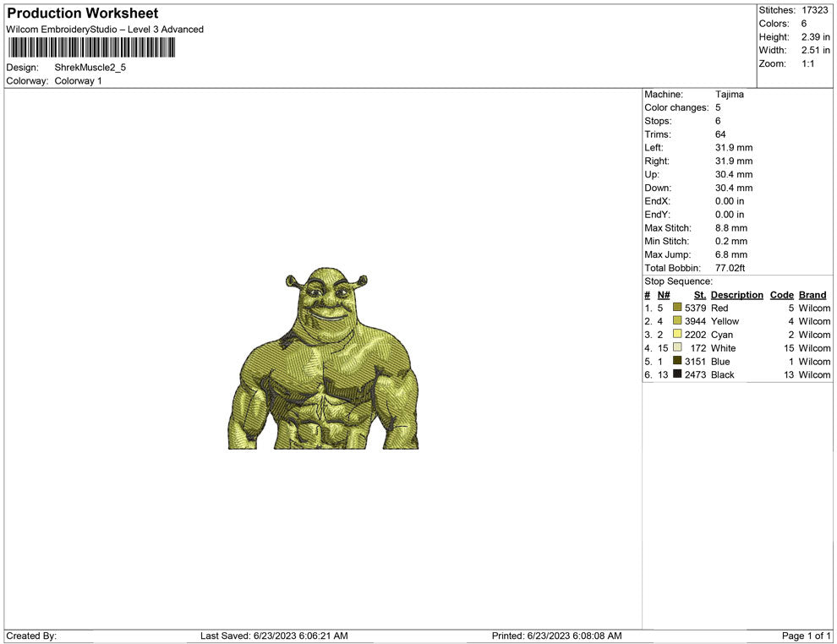This screenshot has height=644, width=837.
Task: Click the Yellow thread color swatch
Action: click(x=677, y=320)
